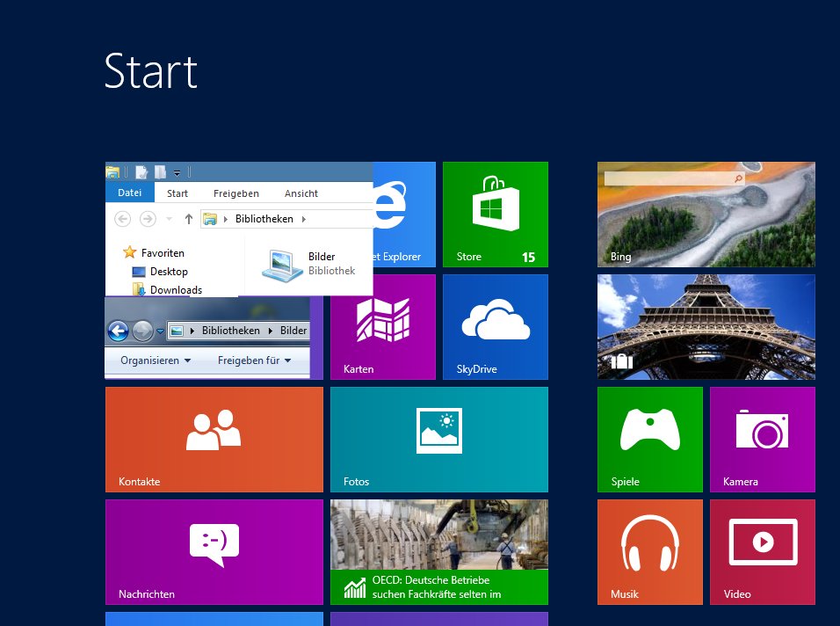
Task: Click the Windows 8 explorer forward arrow
Action: [148, 219]
